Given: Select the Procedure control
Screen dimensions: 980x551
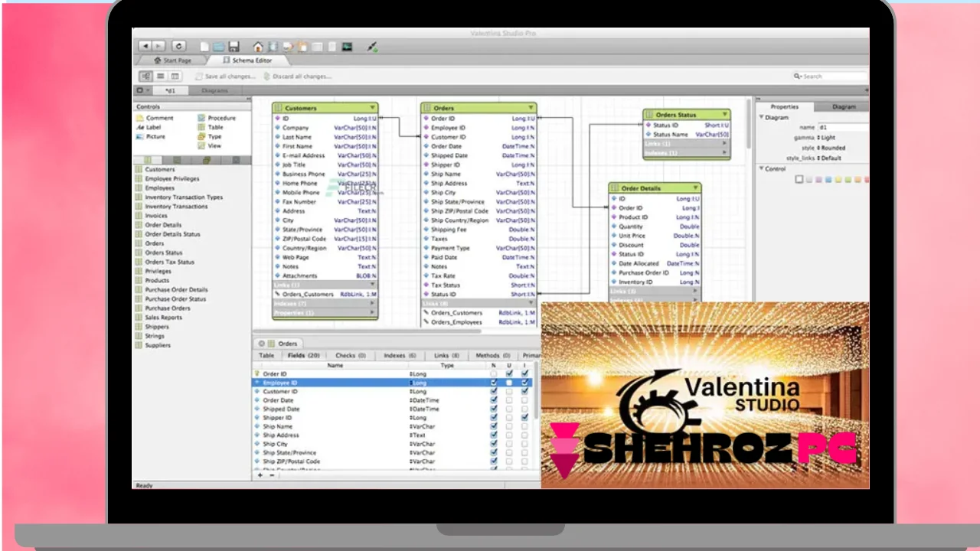Looking at the screenshot, I should pos(217,118).
